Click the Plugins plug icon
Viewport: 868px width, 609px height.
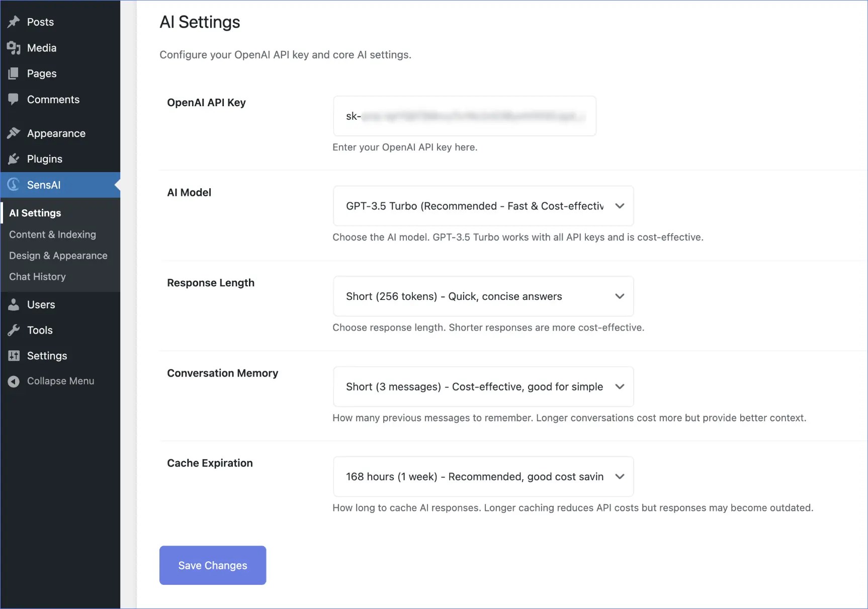point(14,159)
